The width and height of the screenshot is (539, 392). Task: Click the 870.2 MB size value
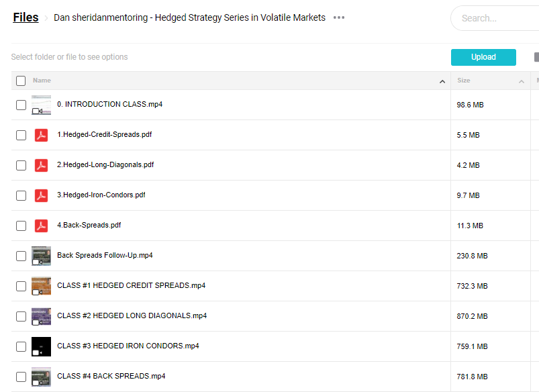[472, 316]
